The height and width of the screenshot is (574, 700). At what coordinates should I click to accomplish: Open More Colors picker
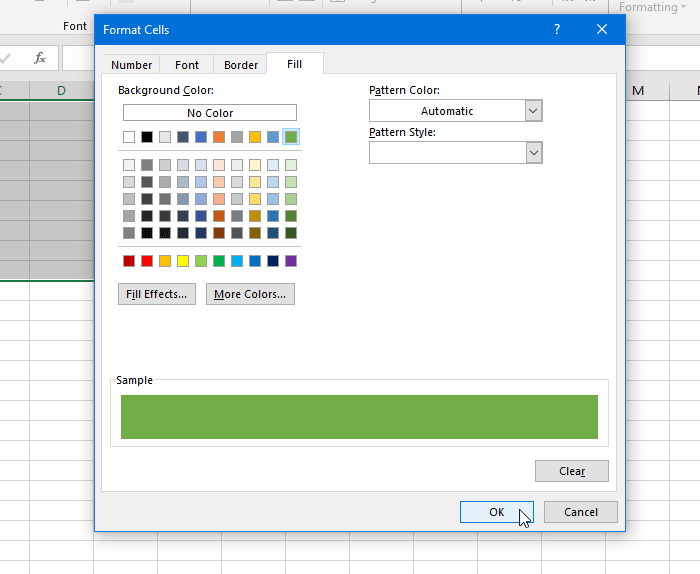[250, 294]
